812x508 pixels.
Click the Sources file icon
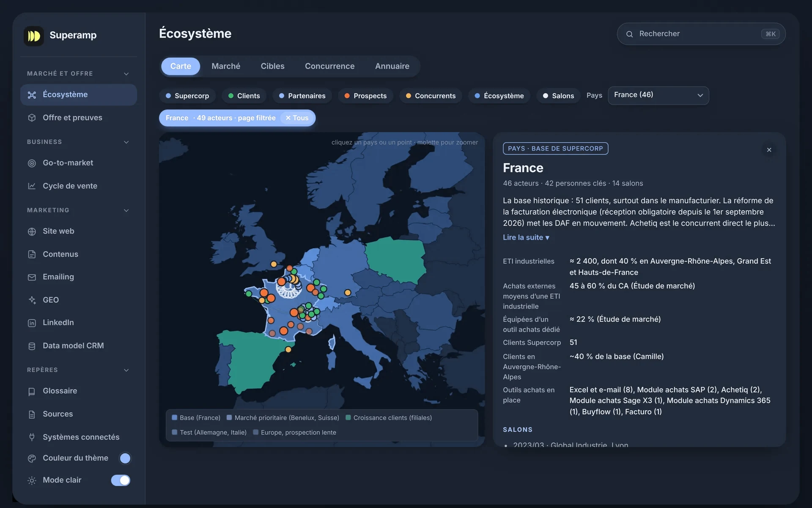[x=32, y=414]
